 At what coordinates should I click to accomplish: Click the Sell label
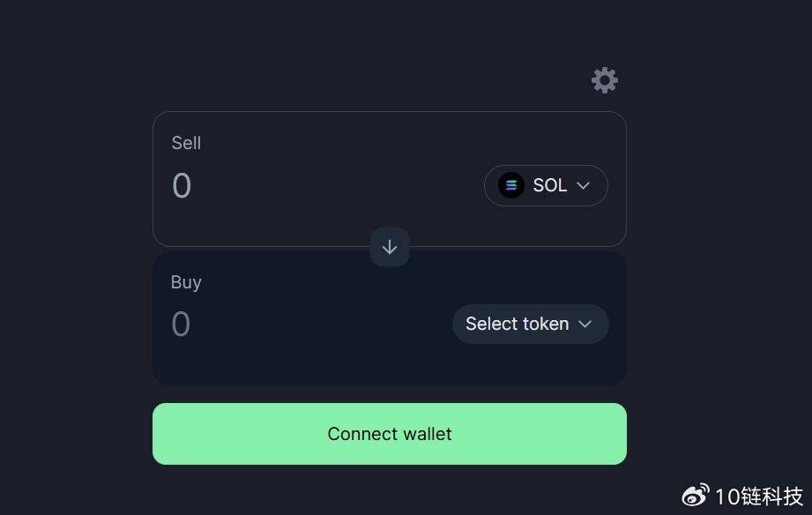click(186, 143)
